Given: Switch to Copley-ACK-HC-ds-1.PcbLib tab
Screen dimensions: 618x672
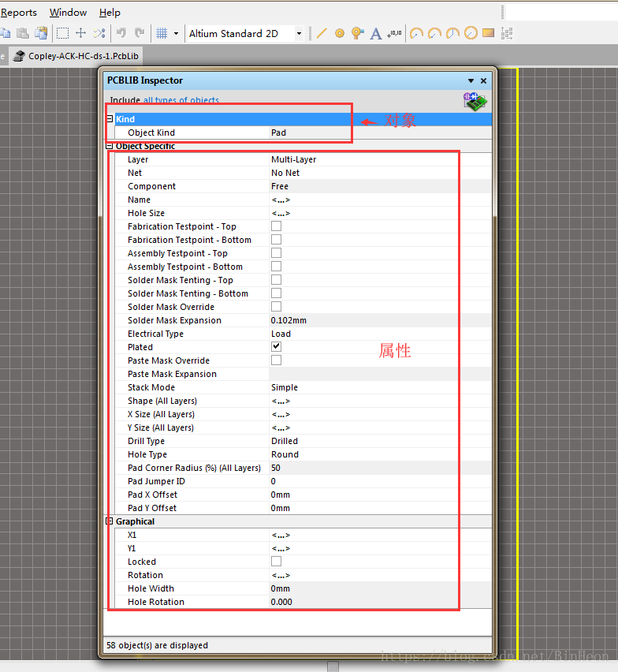Looking at the screenshot, I should (76, 56).
